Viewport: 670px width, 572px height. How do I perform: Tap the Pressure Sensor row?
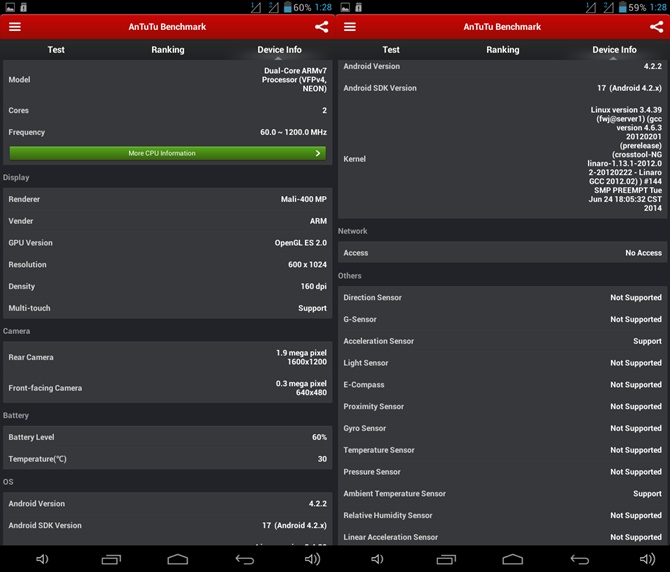pyautogui.click(x=502, y=472)
